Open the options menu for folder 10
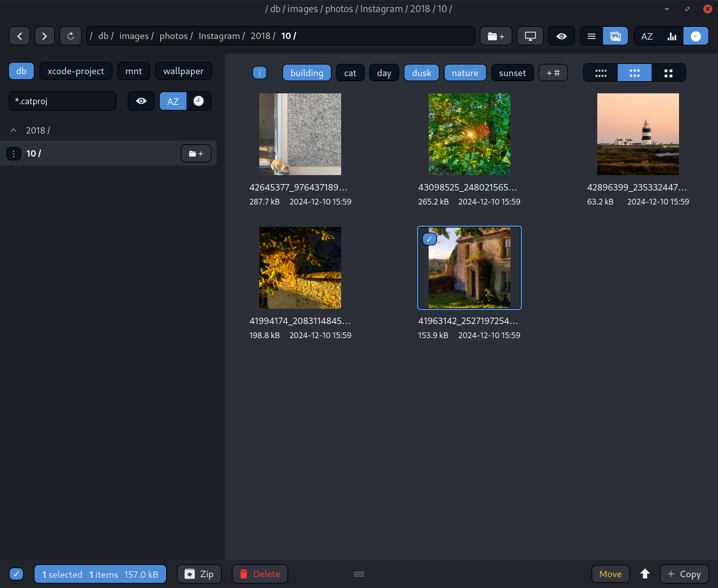The width and height of the screenshot is (718, 588). 14,153
